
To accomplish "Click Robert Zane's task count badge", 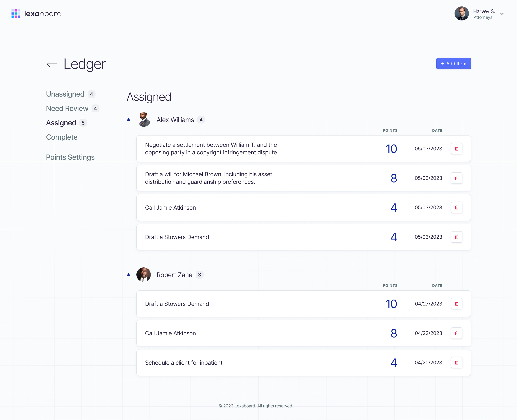I will click(200, 275).
